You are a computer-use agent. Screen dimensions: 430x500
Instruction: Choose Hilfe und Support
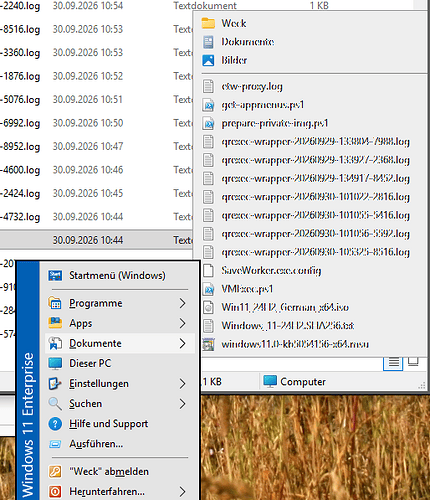120,424
